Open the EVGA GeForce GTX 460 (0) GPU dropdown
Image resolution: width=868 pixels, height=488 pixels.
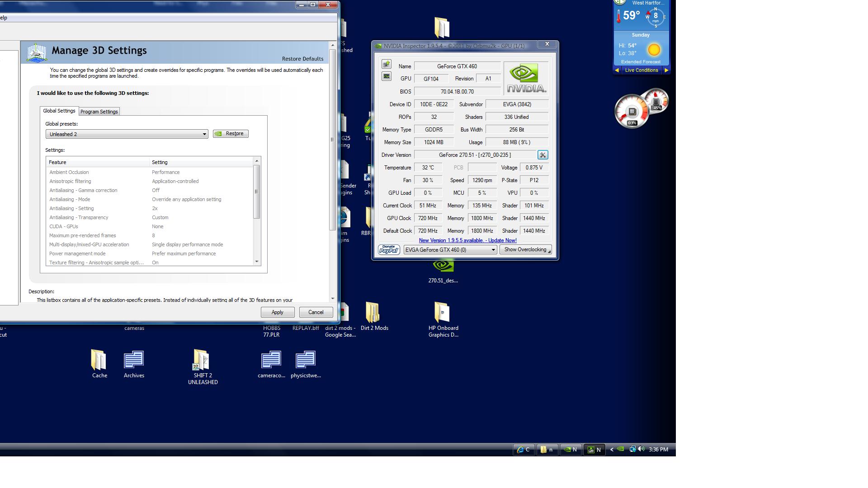click(450, 250)
